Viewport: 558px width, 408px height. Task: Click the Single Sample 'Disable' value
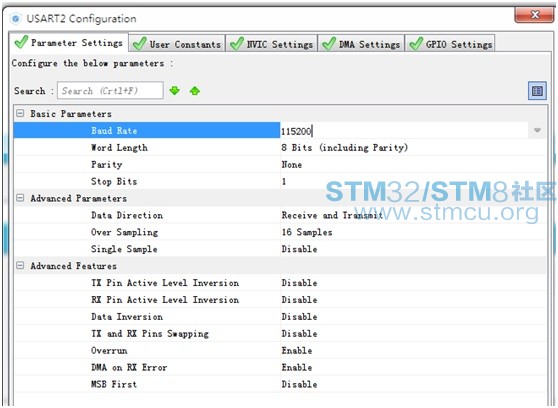(x=299, y=249)
